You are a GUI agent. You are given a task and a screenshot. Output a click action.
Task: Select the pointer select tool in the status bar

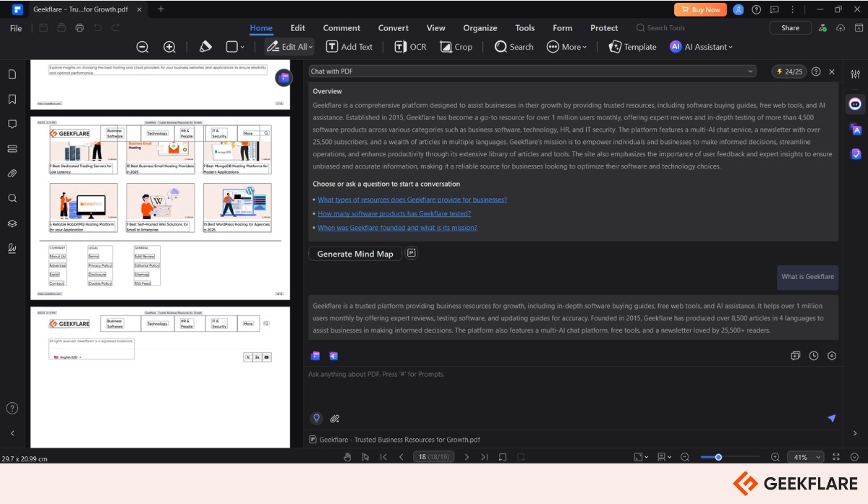[365, 457]
